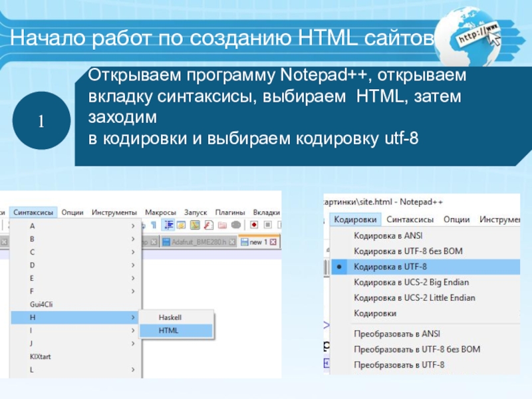Image resolution: width=532 pixels, height=399 pixels.
Task: Toggle the Show All Characters pilcrow icon
Action: 154,225
